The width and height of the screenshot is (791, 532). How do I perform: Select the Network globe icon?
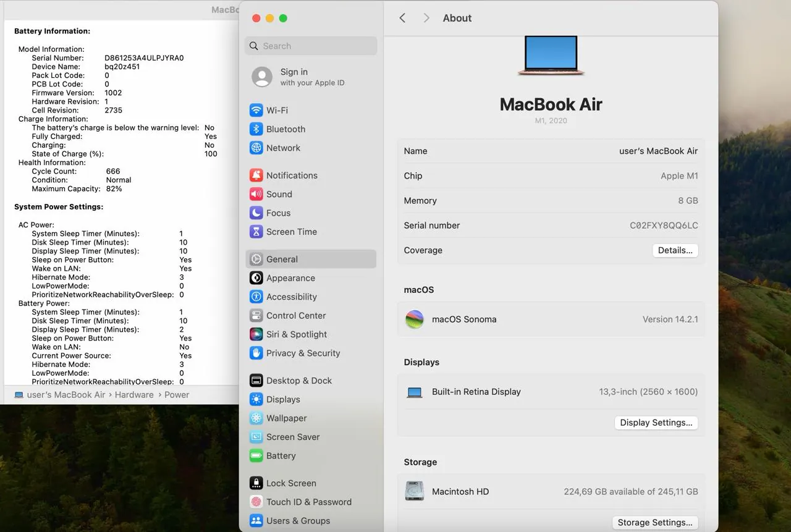[x=256, y=148]
